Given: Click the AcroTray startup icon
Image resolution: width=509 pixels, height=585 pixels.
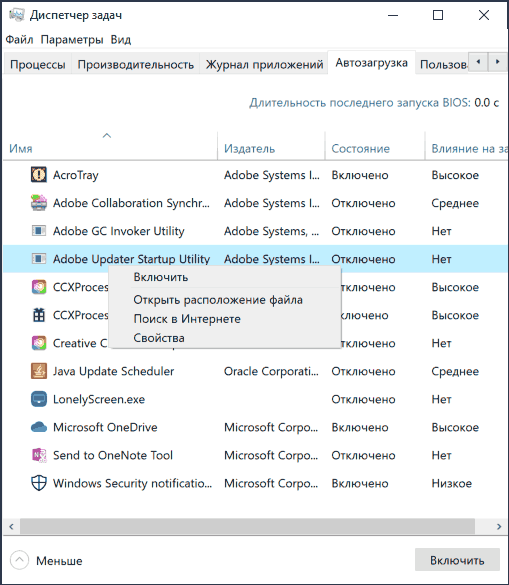Looking at the screenshot, I should click(x=39, y=175).
